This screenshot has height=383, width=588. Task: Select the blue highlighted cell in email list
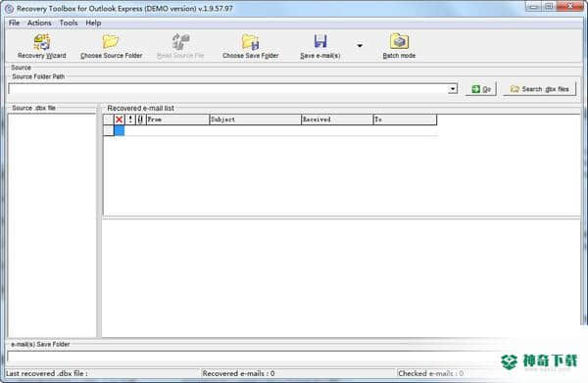tap(120, 130)
